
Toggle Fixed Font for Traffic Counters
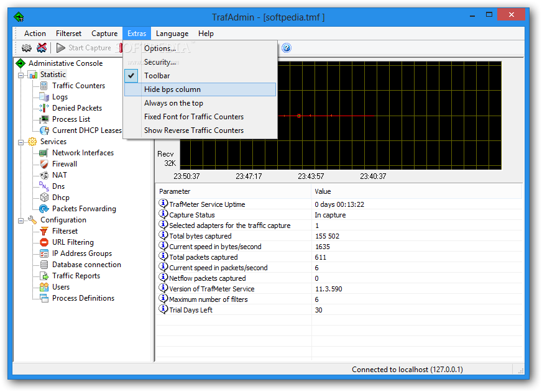click(200, 117)
